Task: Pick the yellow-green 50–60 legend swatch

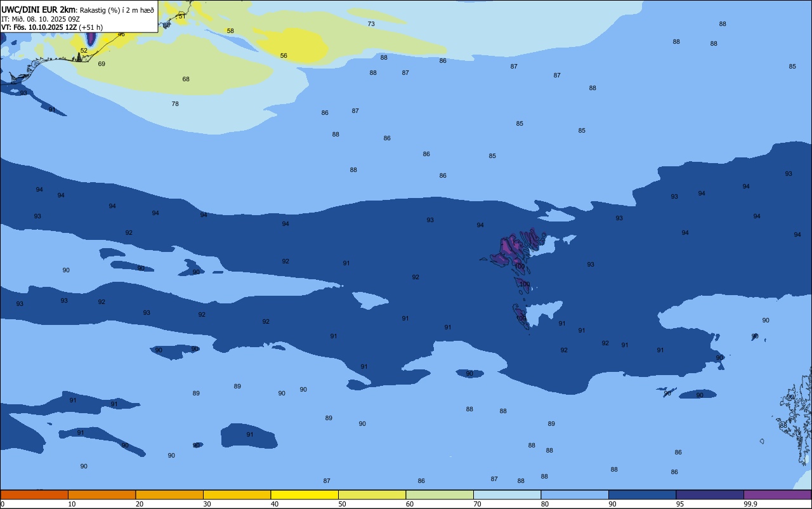Action: (372, 494)
